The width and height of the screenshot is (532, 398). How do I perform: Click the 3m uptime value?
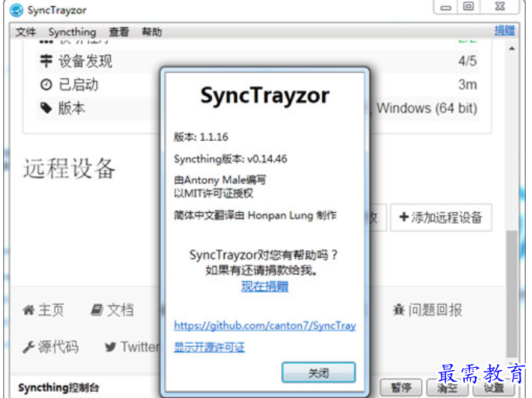[x=468, y=84]
